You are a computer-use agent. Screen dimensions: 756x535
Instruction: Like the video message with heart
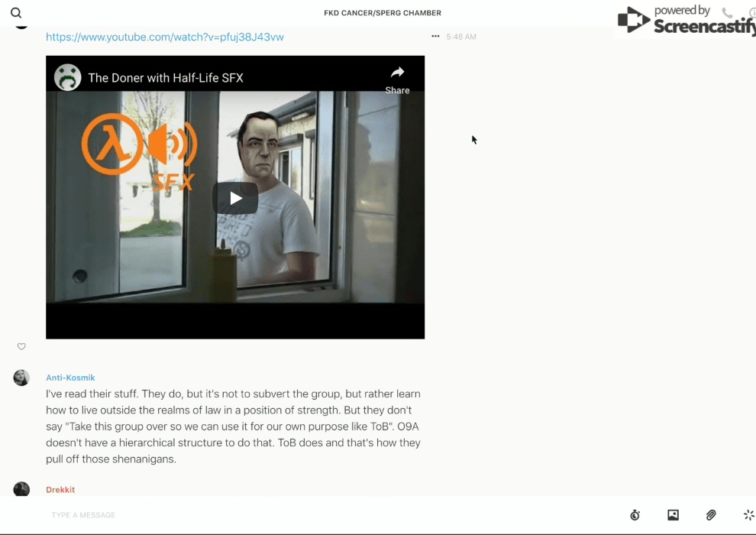(21, 347)
